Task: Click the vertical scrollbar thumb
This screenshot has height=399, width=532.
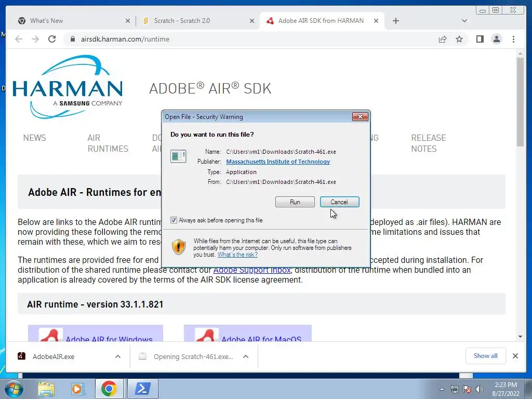Action: [x=520, y=102]
